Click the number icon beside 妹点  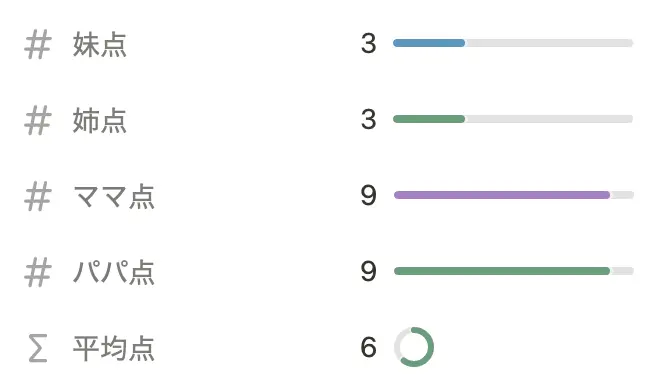tap(38, 44)
